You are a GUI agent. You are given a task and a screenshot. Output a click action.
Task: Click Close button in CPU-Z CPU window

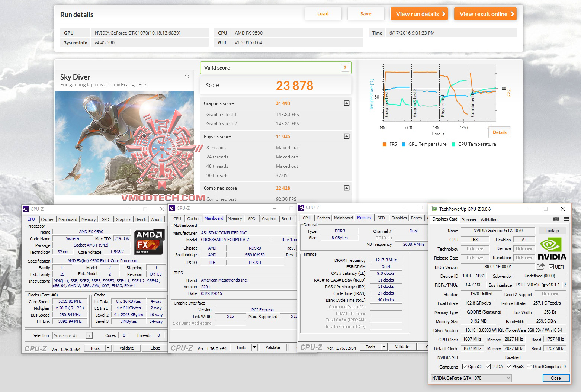click(x=155, y=348)
